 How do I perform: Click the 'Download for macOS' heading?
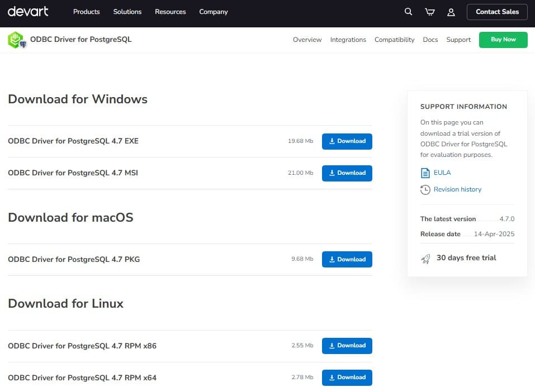(x=70, y=217)
